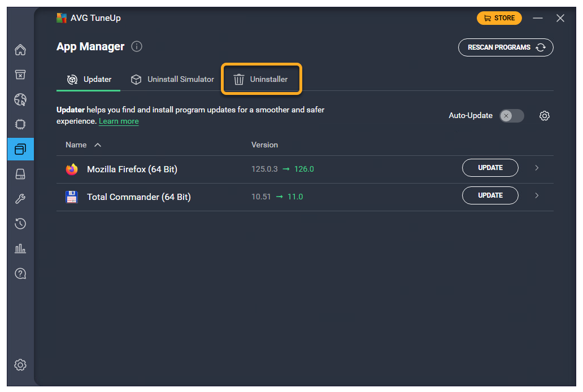Update Mozilla Firefox to version 126.0
The height and width of the screenshot is (392, 583).
pyautogui.click(x=490, y=168)
